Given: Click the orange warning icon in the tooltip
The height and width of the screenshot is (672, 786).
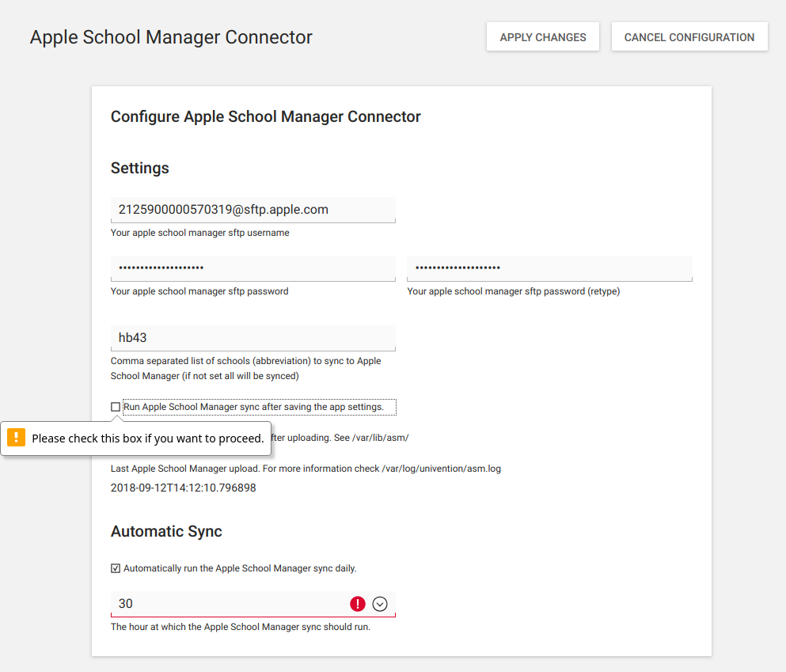Looking at the screenshot, I should 17,438.
